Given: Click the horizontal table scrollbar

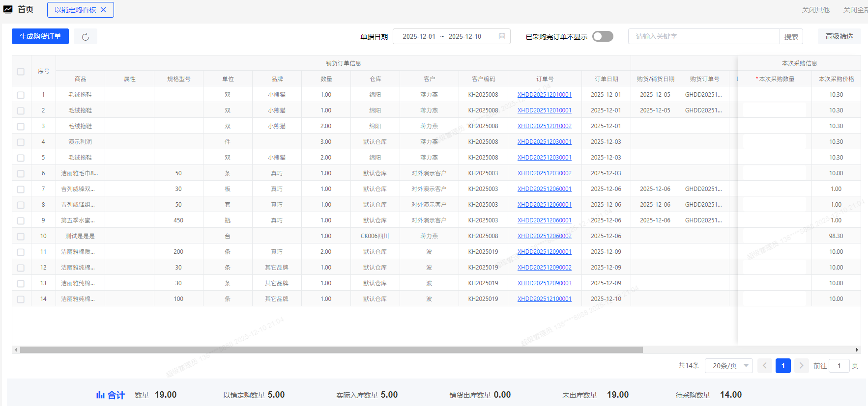Looking at the screenshot, I should [x=331, y=350].
